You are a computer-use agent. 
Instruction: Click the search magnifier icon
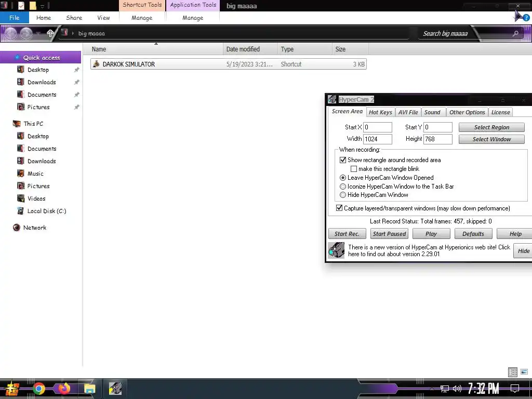pyautogui.click(x=515, y=33)
